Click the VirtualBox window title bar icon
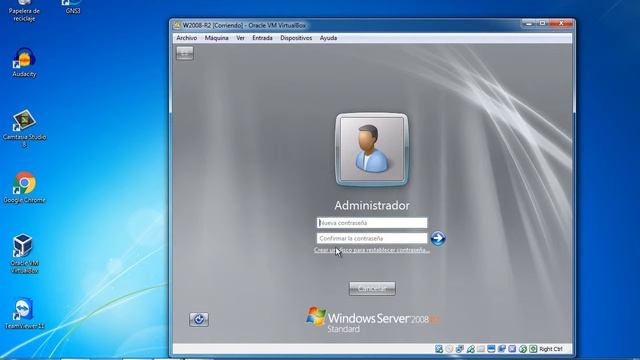Viewport: 640px width, 360px height. pos(177,25)
